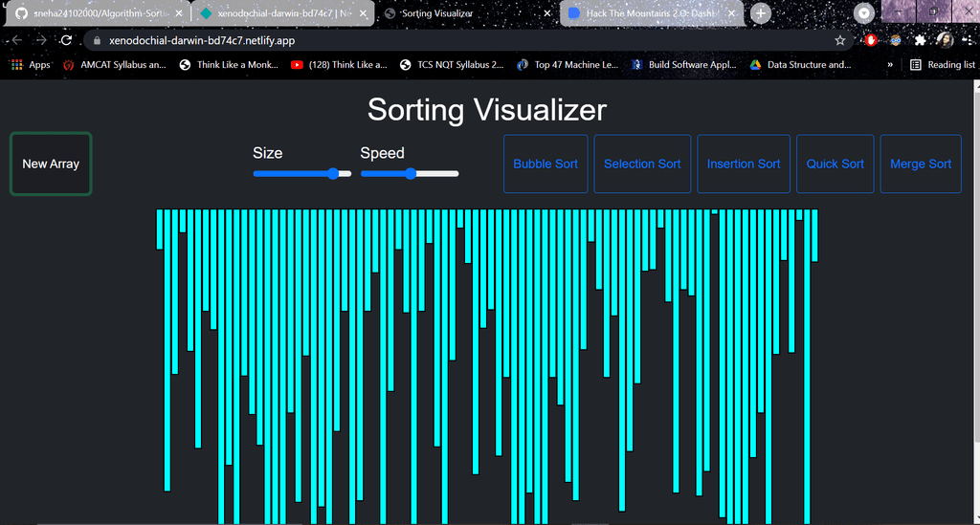
Task: Launch Insertion Sort
Action: (743, 164)
